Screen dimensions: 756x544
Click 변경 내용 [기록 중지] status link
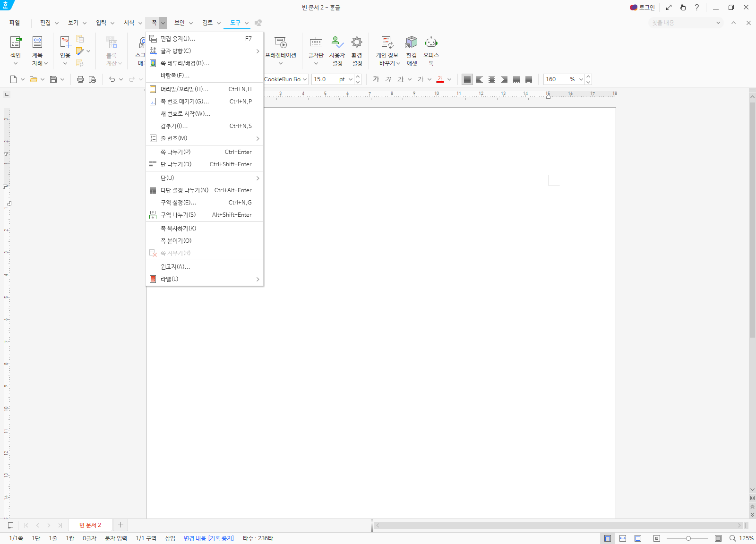[209, 538]
